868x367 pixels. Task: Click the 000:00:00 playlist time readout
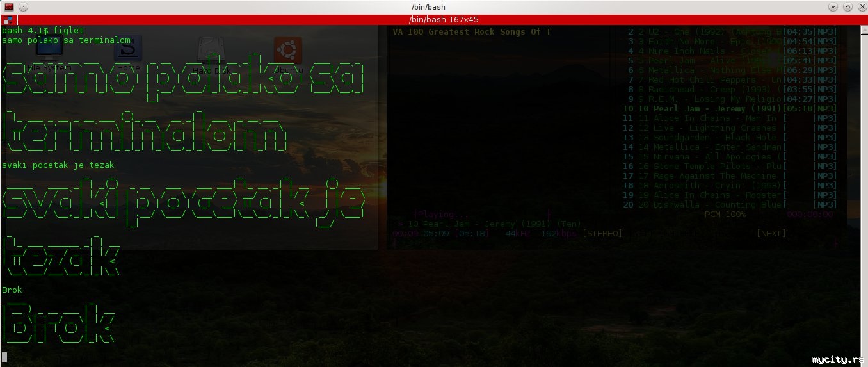click(x=810, y=214)
